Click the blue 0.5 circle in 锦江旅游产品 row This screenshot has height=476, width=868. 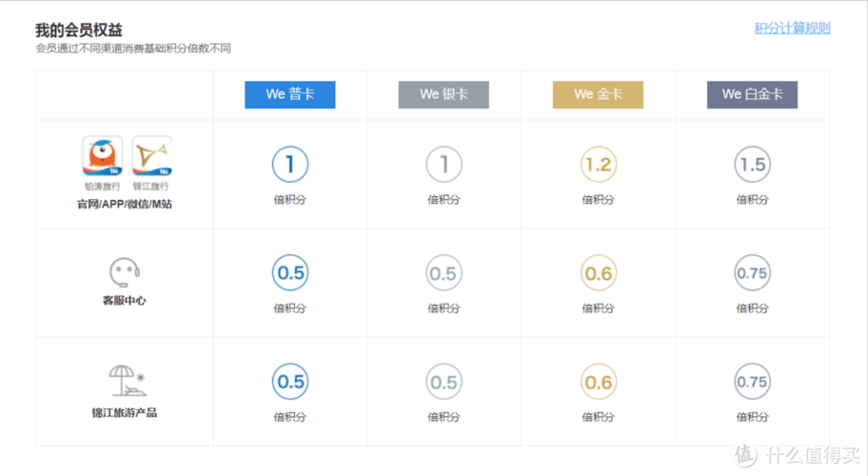(290, 382)
